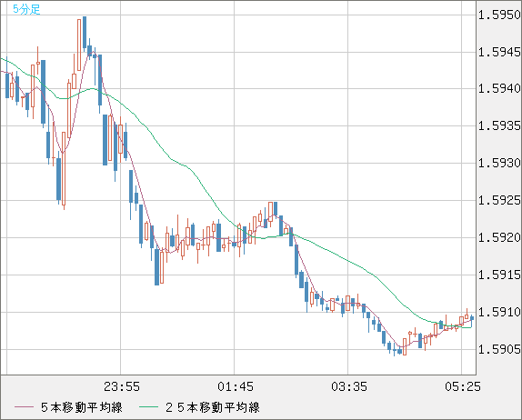Click the 5本移動平均線 legend label
522x420 pixels.
(x=82, y=407)
